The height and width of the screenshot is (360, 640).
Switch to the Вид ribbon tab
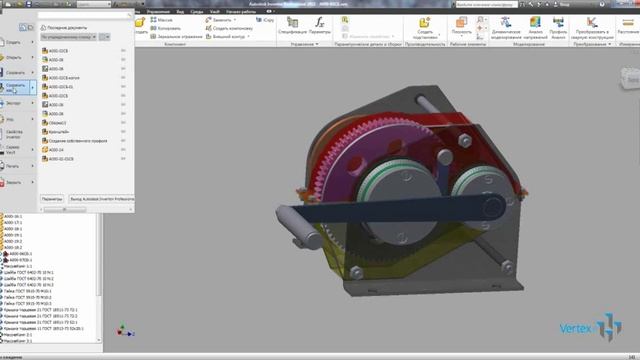pos(180,12)
